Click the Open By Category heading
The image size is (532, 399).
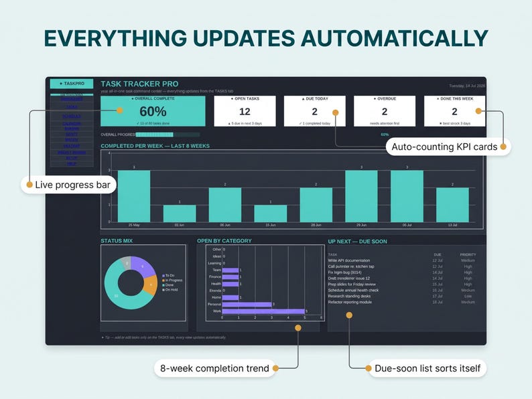coord(224,241)
